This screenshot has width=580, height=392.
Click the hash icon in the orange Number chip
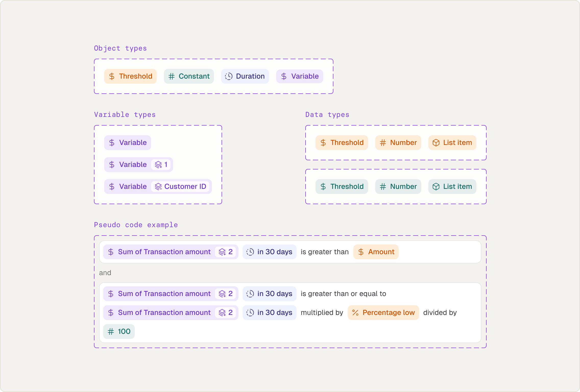click(383, 143)
